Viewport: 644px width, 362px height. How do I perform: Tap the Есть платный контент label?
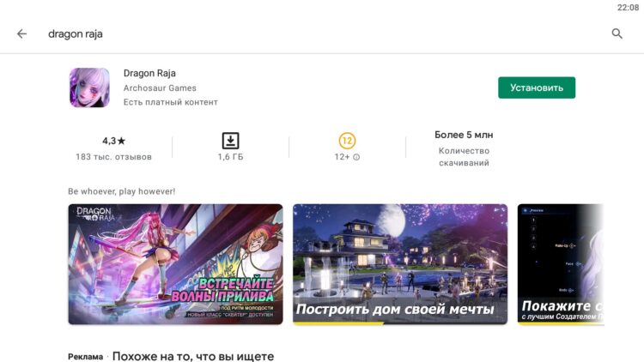[x=171, y=102]
